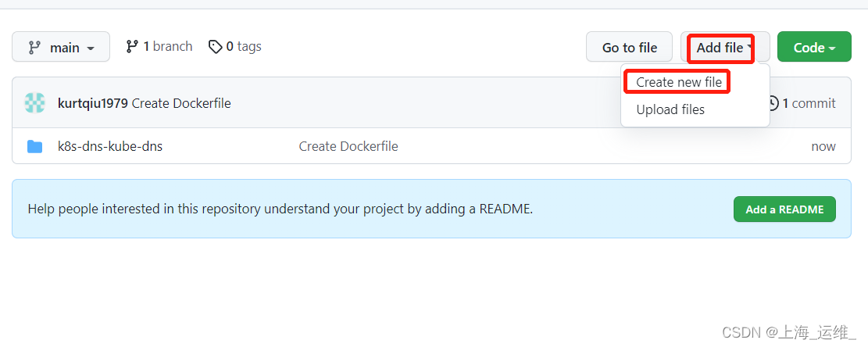Select Create new file menu entry

(x=679, y=83)
